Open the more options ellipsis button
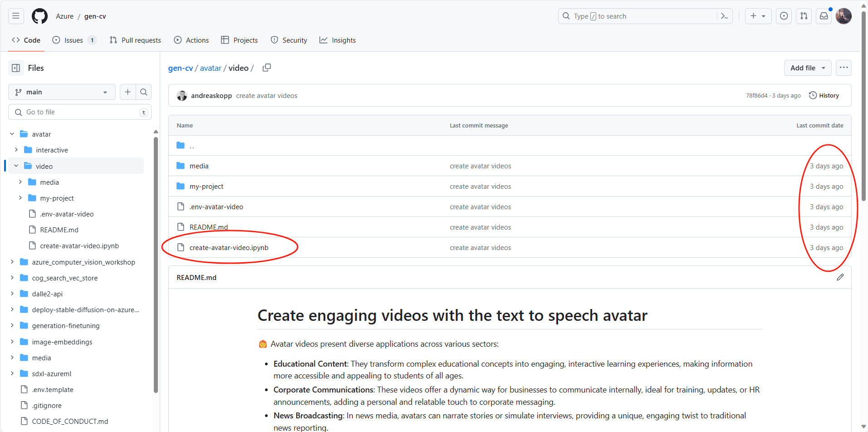Screen dimensions: 868x432 point(843,68)
